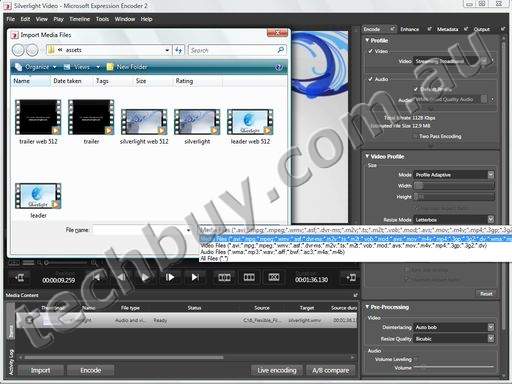Screen dimensions: 512x384
Task: Toggle the Audio checkbox under Profile
Action: 370,79
